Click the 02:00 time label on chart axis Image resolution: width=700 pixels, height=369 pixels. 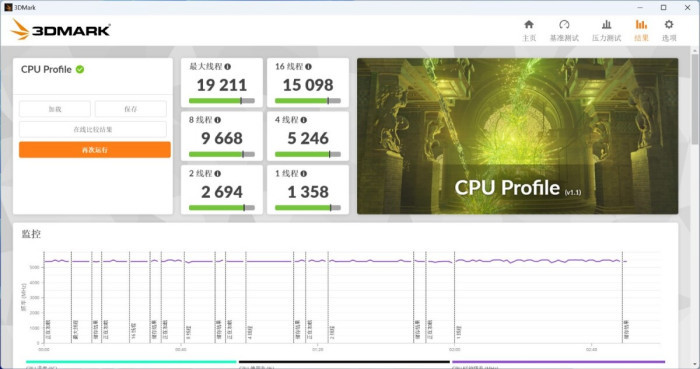point(454,349)
